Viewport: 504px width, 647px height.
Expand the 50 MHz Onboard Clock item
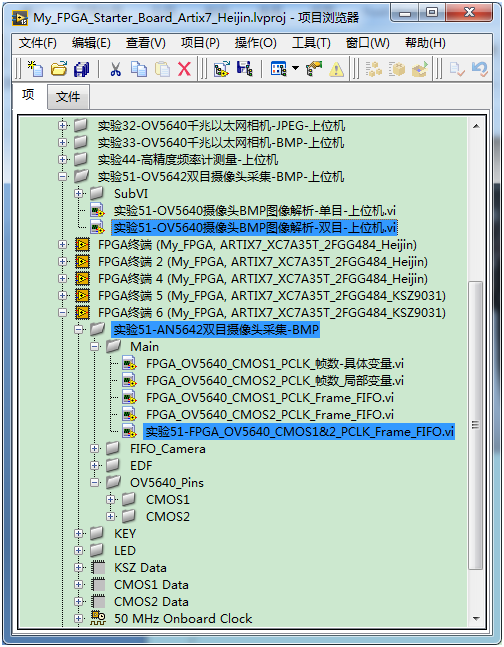78,618
